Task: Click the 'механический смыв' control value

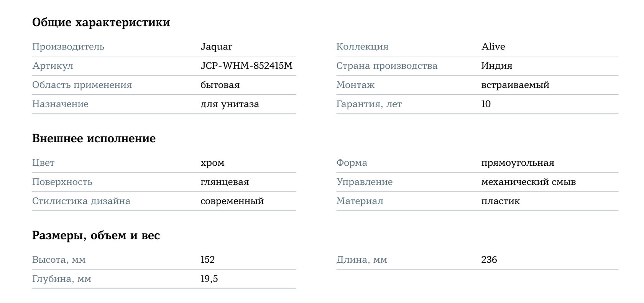Action: click(x=528, y=182)
